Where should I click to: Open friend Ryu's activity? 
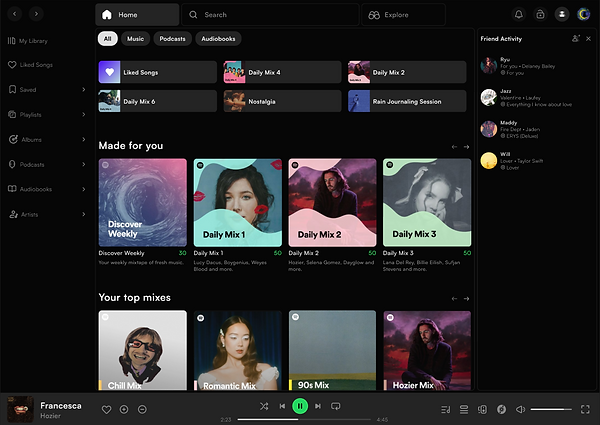tap(519, 66)
